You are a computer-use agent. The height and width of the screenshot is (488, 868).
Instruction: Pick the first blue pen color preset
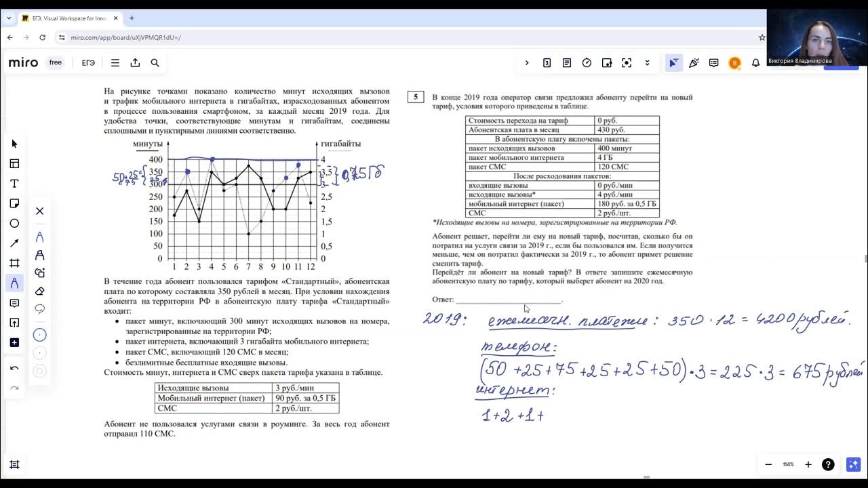[x=39, y=335]
